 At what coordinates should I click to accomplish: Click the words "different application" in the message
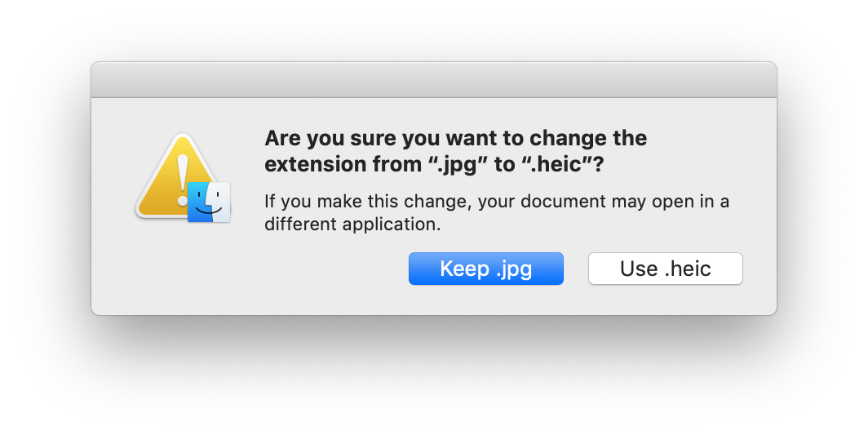[352, 225]
